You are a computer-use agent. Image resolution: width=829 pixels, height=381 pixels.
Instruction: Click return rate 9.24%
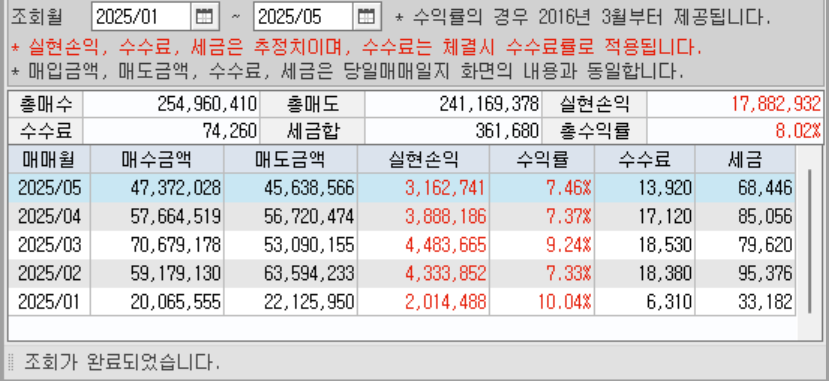click(x=568, y=245)
